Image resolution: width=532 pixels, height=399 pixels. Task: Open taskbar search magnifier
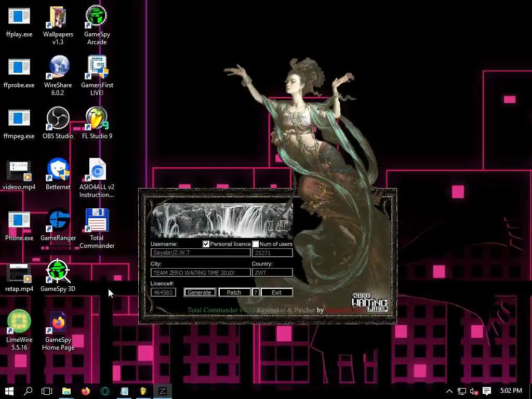(28, 391)
